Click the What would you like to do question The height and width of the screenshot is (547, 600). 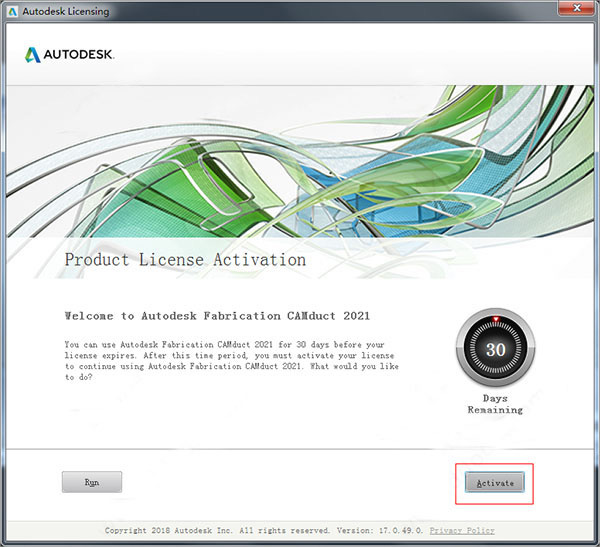point(232,371)
